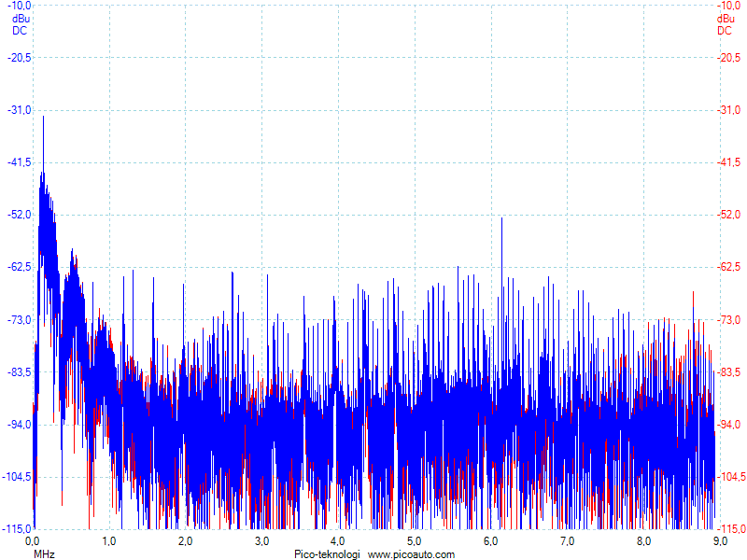Select the blue -41,5 axis value
The image size is (747, 560).
pos(20,162)
